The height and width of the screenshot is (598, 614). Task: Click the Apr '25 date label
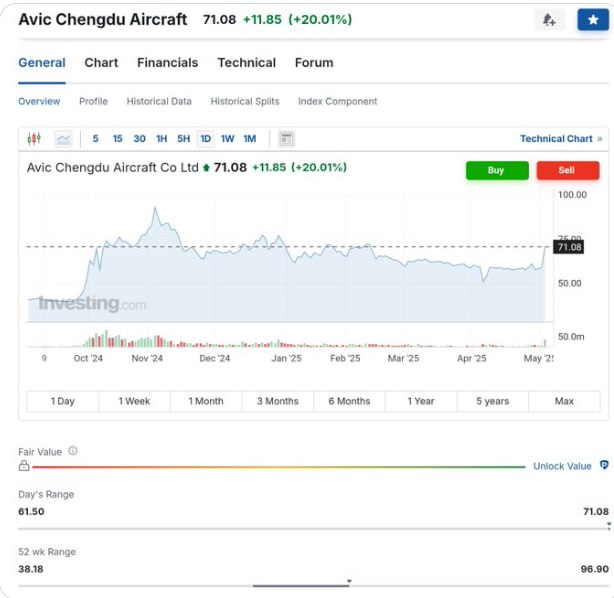(472, 358)
